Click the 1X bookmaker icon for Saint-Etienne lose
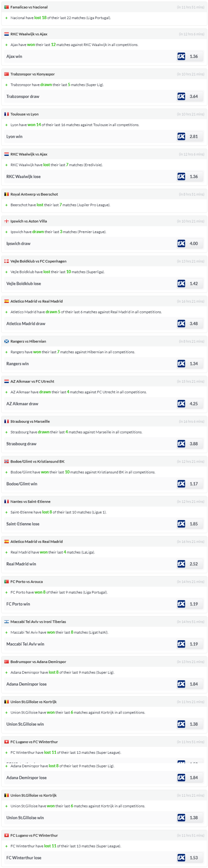Screen dimensions: 208x868 point(181,524)
